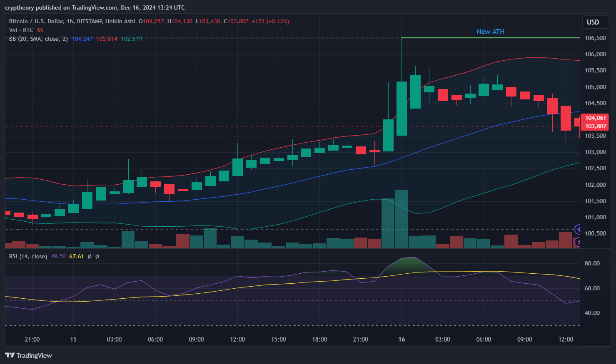Click the RSI MA value 67.61
The height and width of the screenshot is (364, 616).
[76, 256]
